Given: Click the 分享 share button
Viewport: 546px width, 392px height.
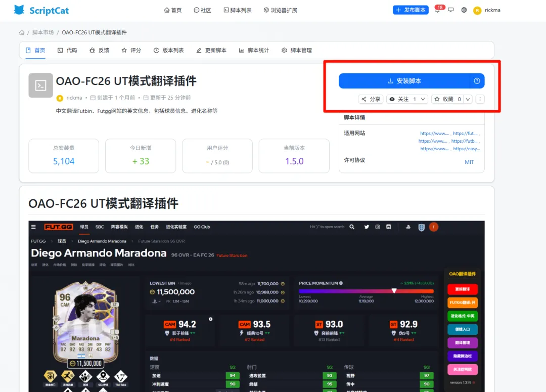Looking at the screenshot, I should pyautogui.click(x=371, y=99).
